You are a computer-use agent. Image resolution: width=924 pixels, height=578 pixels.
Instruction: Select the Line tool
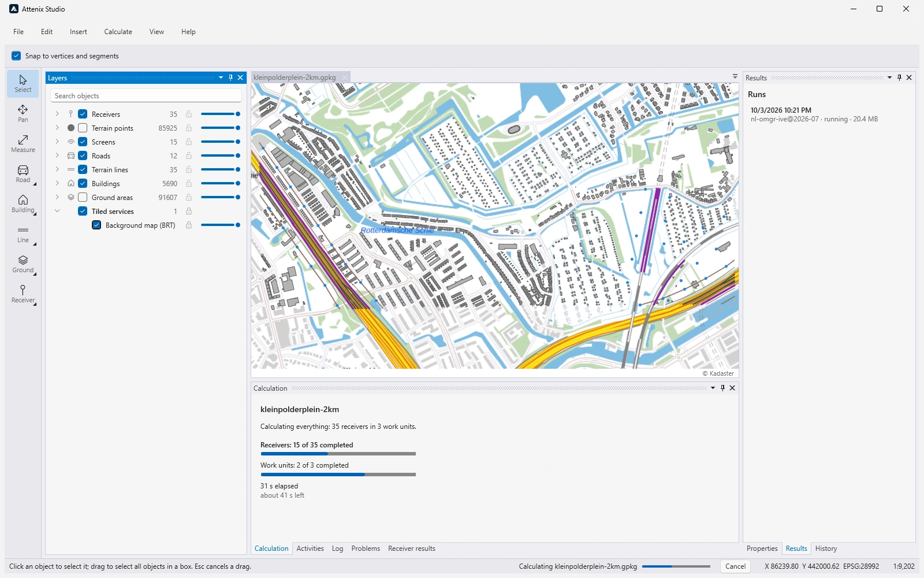(x=23, y=234)
